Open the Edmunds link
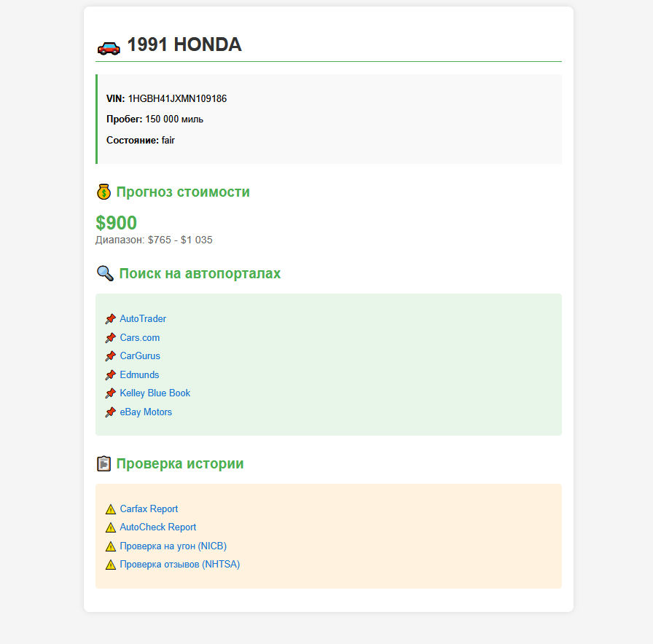The height and width of the screenshot is (644, 653). [x=139, y=374]
